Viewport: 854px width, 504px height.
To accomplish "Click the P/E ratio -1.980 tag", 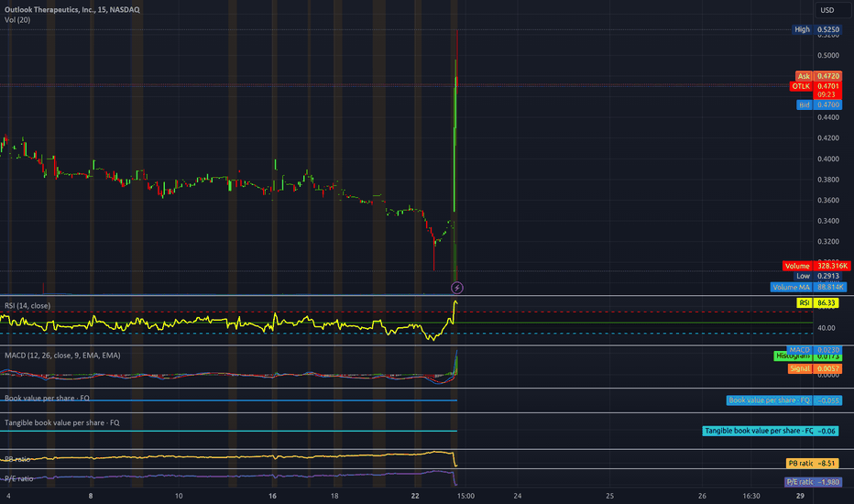I will coord(813,482).
